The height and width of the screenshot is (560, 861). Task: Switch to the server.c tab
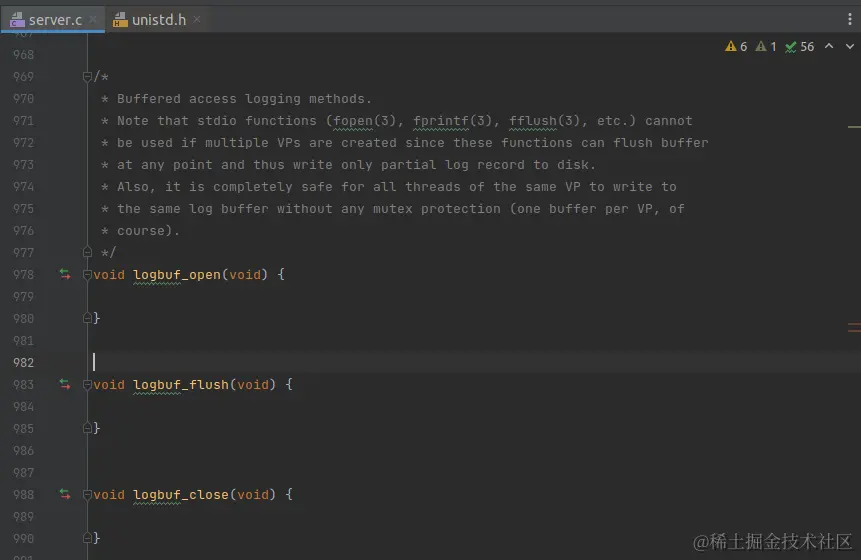click(54, 20)
